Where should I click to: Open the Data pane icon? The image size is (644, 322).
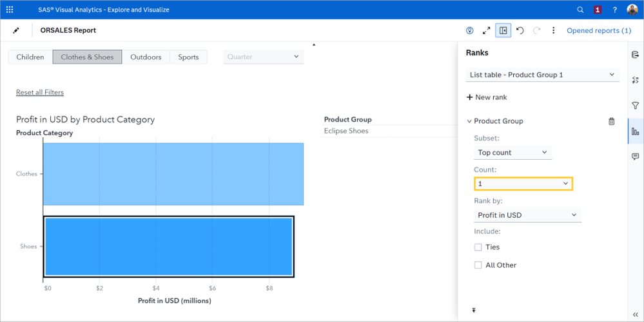635,55
